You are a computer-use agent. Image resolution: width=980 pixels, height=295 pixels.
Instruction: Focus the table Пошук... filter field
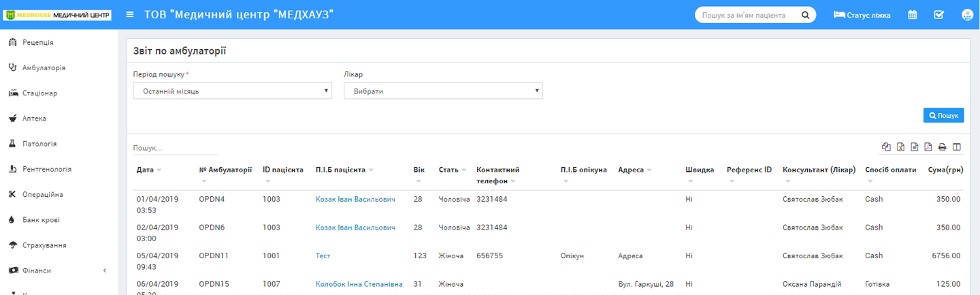coord(176,148)
